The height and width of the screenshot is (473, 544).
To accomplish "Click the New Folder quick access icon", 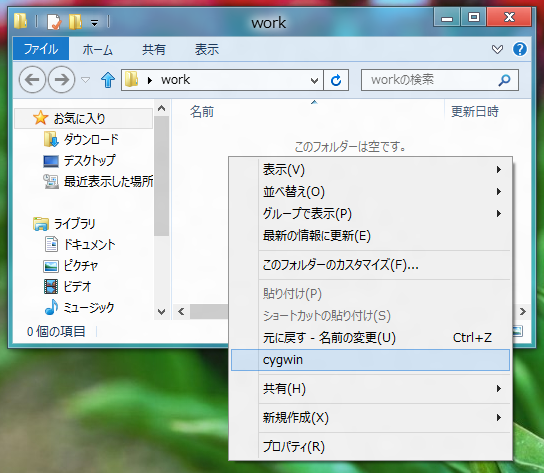I will 75,22.
